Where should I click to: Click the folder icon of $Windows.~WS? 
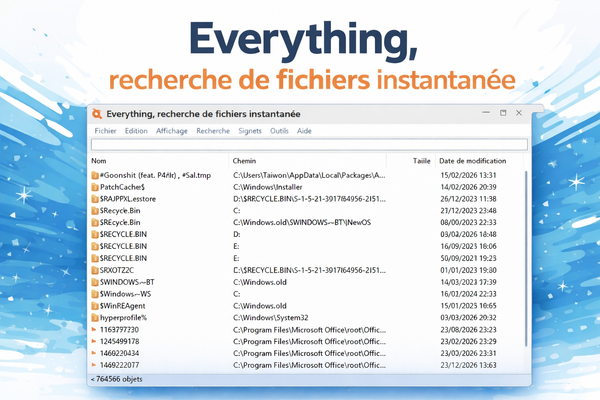coord(95,294)
